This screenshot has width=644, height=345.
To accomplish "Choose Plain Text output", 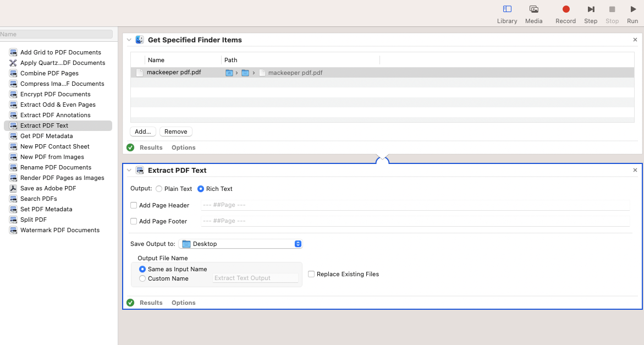I will coord(159,189).
